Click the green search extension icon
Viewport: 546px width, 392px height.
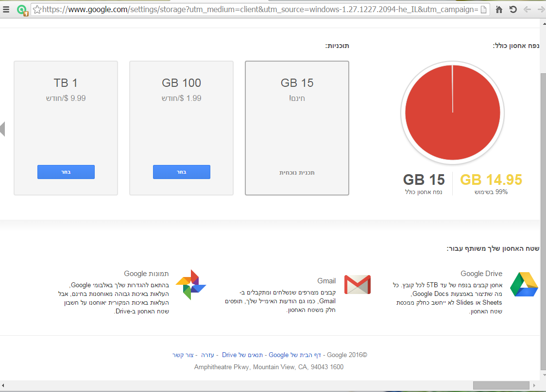[22, 10]
